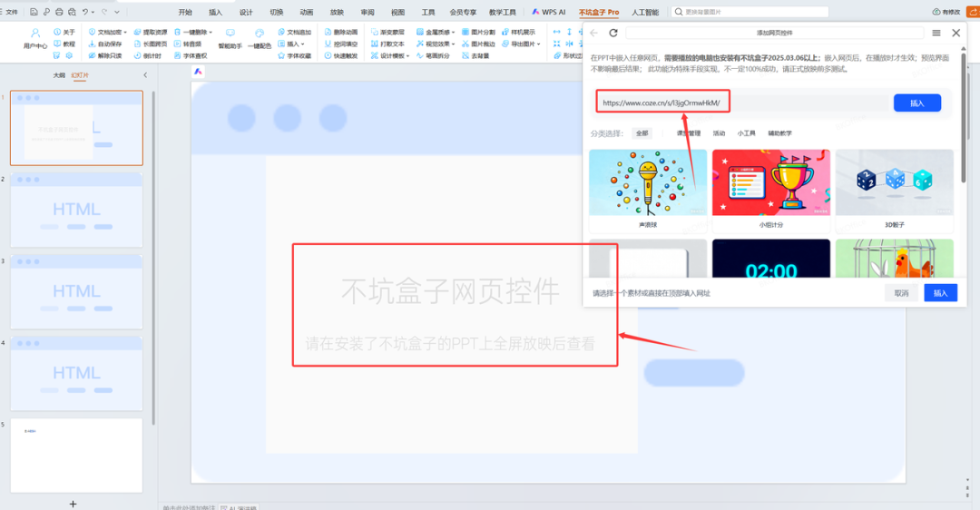Viewport: 980px width, 510px height.
Task: Click 解除只读 remove read-only
Action: click(105, 55)
